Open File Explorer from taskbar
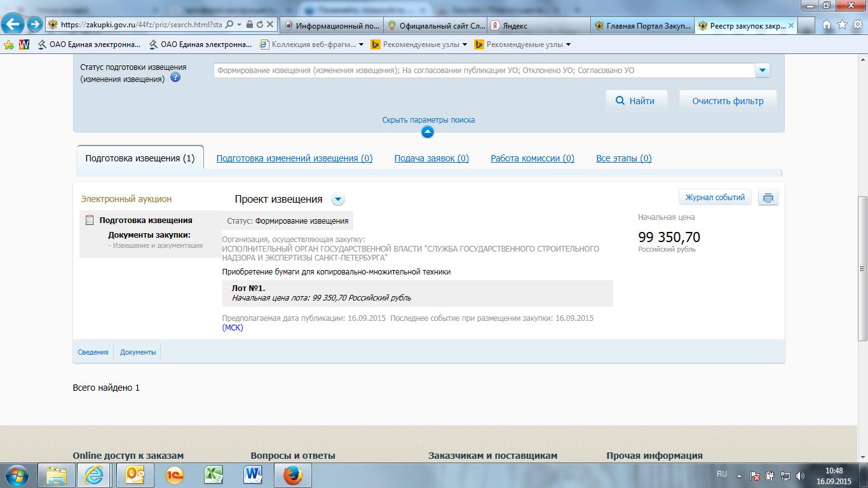868x488 pixels. [56, 475]
